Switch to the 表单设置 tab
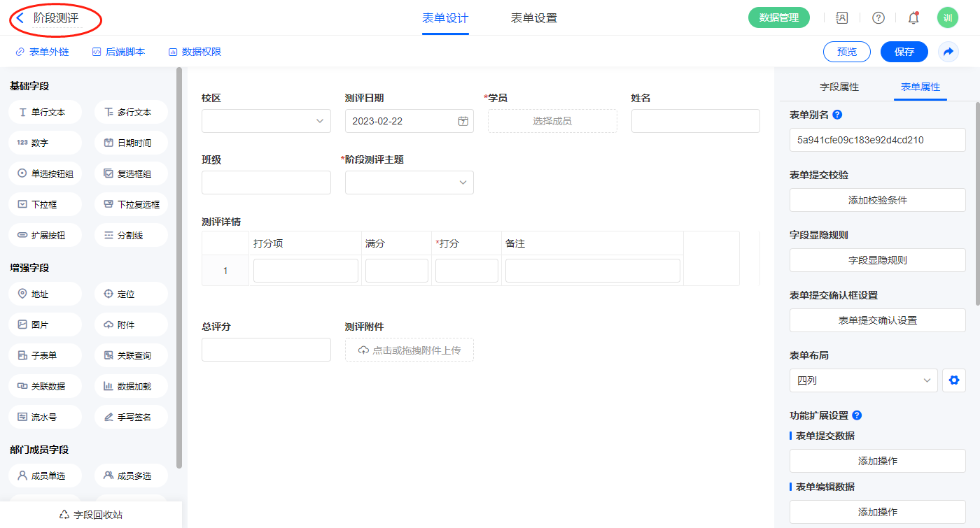The image size is (980, 528). [533, 18]
